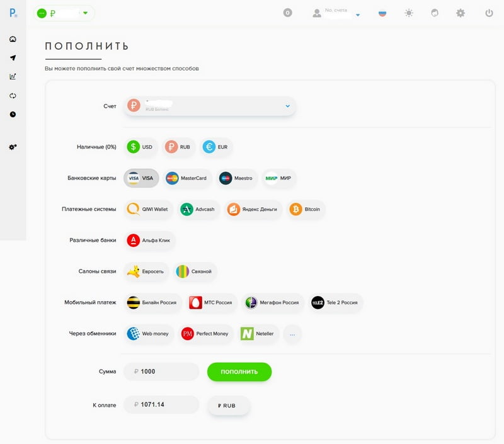Select Perfect Money exchanger option
This screenshot has width=504, height=444.
(x=206, y=334)
